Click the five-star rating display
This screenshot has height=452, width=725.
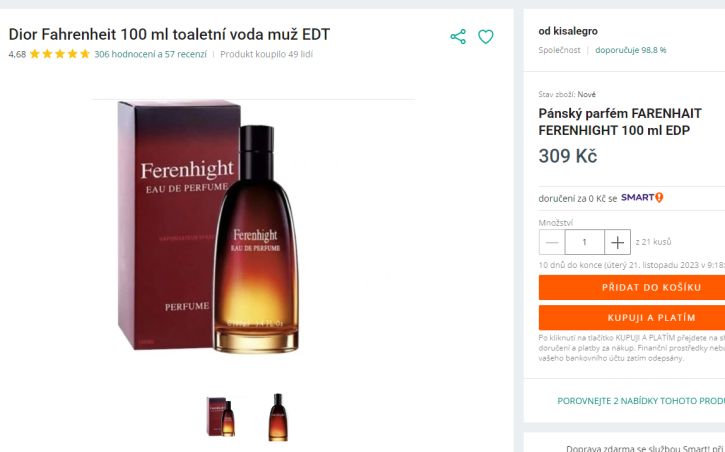[x=60, y=54]
